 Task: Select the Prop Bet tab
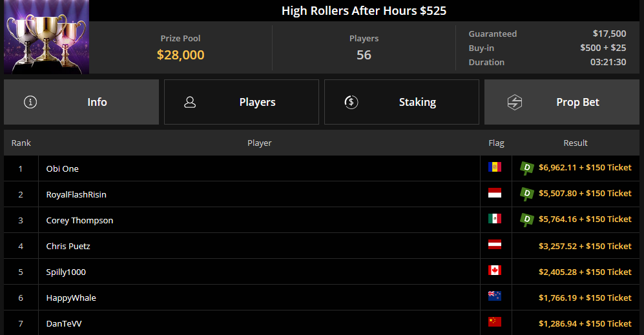(562, 102)
